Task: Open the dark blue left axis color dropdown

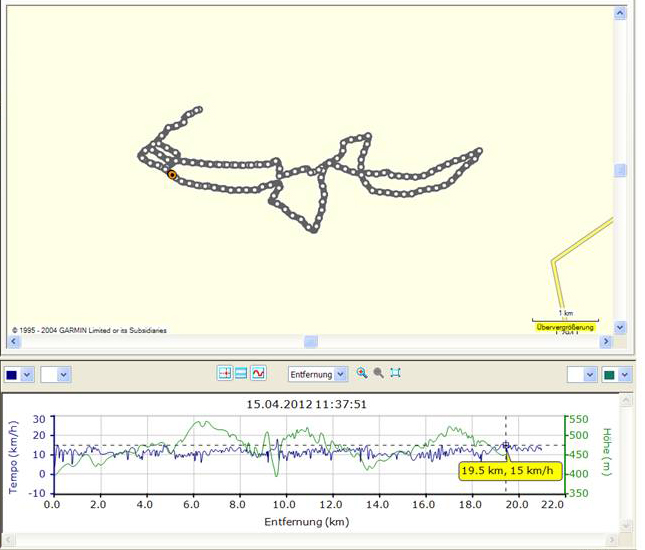Action: [27, 374]
